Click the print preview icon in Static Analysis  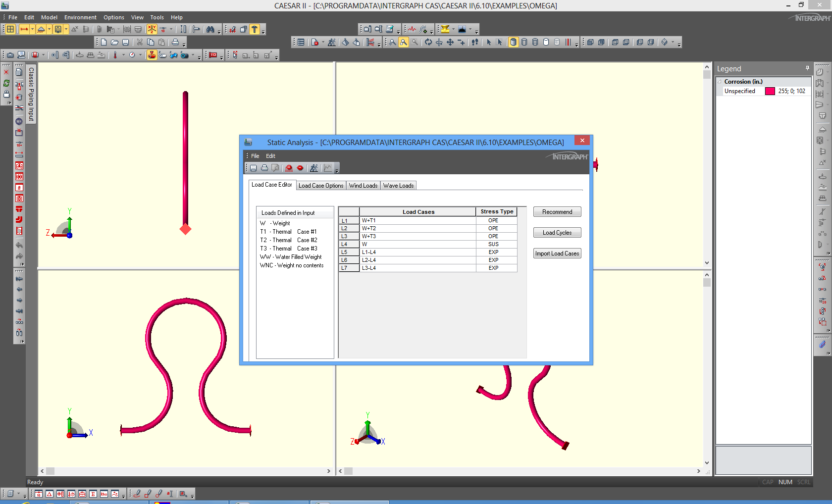point(275,168)
